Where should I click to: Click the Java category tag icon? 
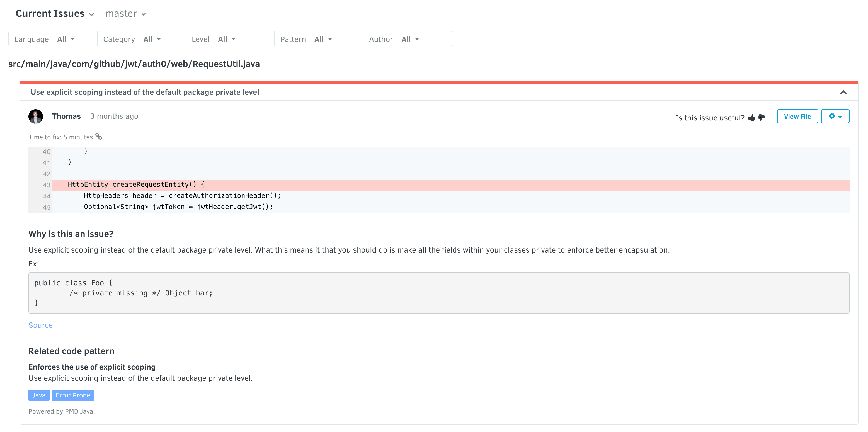[x=38, y=395]
